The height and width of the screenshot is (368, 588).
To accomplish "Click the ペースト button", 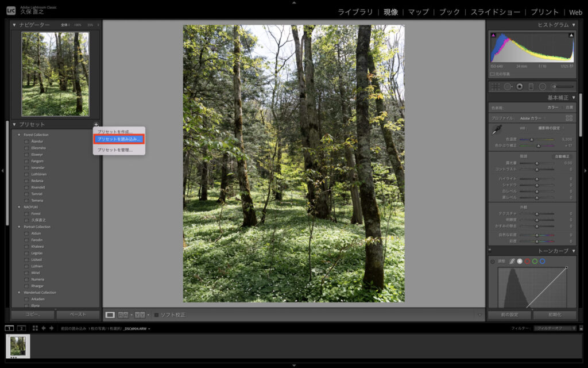I will pyautogui.click(x=78, y=315).
